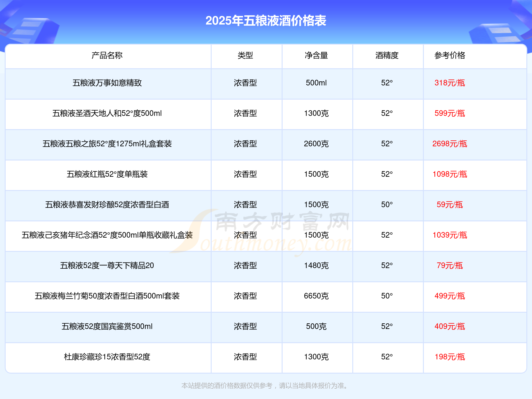The width and height of the screenshot is (532, 399).
Task: Click price 198元/瓶
Action: pyautogui.click(x=450, y=357)
